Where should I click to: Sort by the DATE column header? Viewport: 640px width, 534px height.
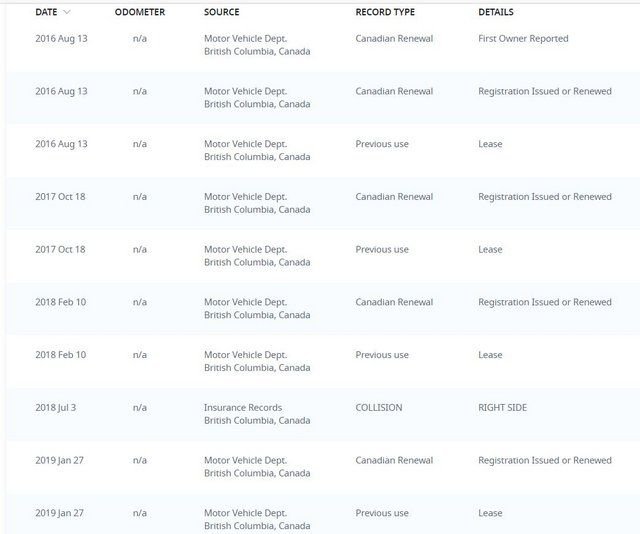[46, 12]
